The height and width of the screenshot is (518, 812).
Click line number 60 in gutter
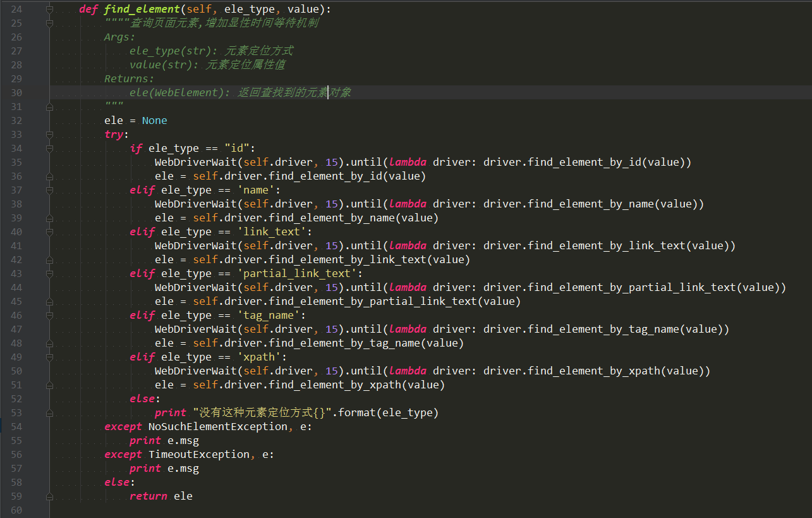pos(16,510)
